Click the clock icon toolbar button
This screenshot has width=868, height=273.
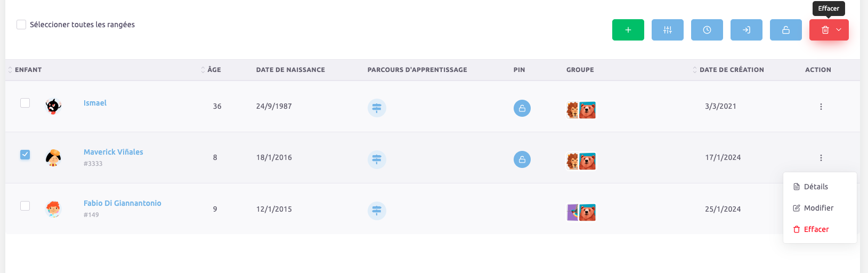tap(707, 30)
